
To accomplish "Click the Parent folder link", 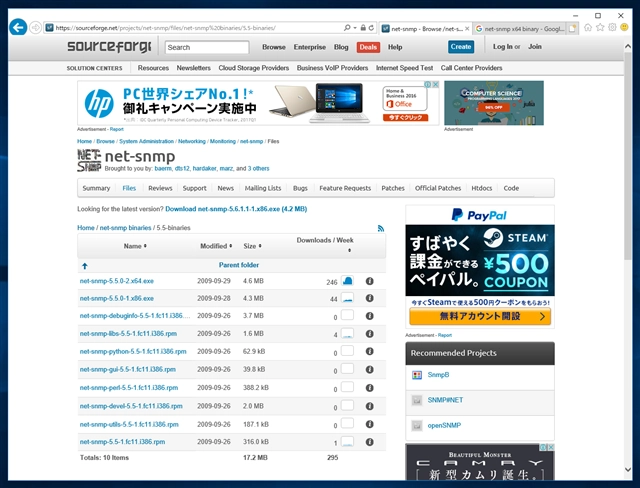I will (x=239, y=265).
